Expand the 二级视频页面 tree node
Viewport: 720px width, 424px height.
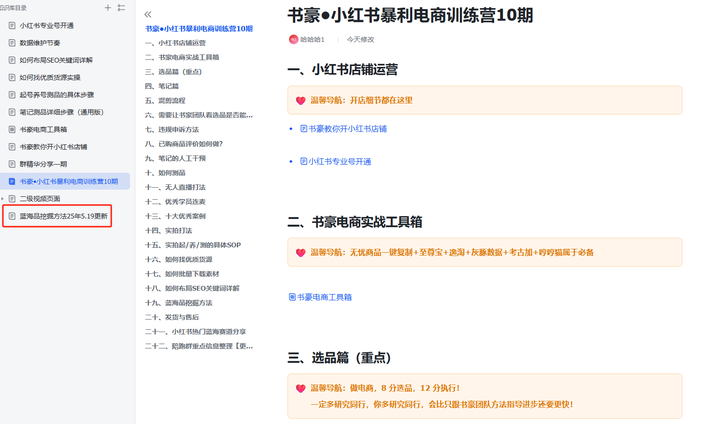tap(3, 198)
